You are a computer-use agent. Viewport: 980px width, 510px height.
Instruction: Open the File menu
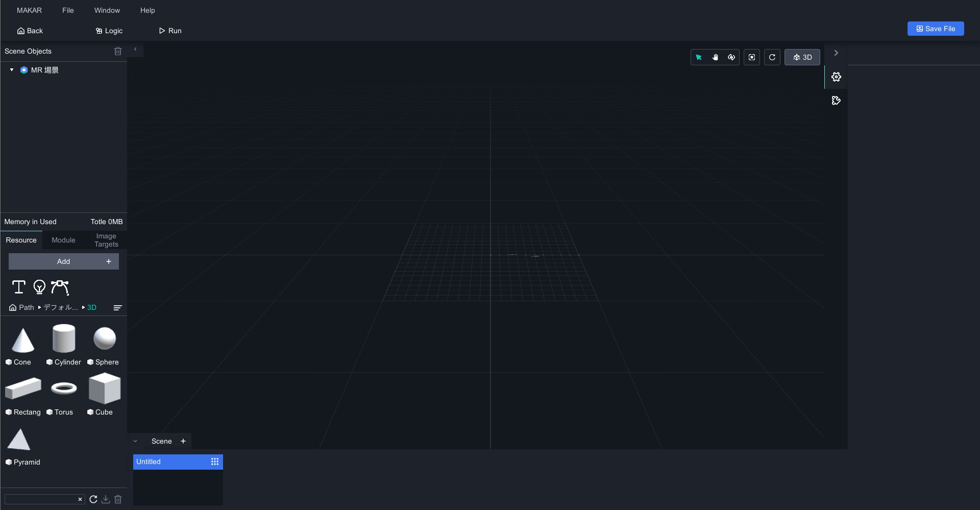click(x=68, y=10)
